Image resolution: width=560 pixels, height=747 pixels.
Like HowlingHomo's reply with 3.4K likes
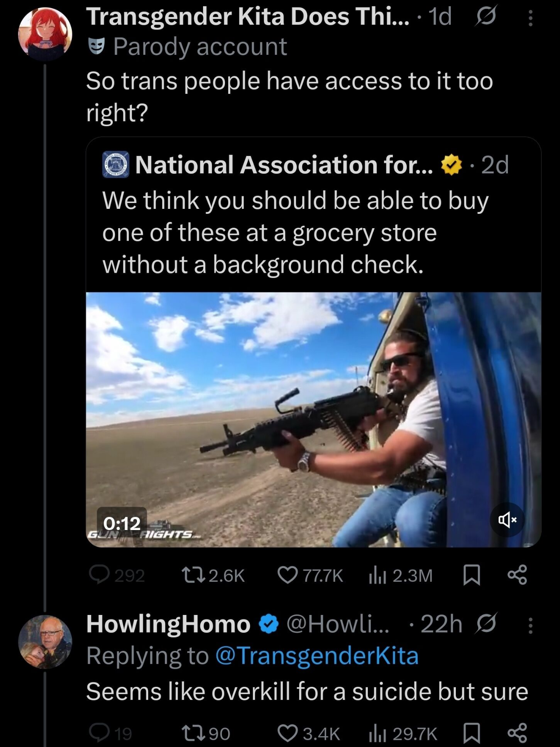click(287, 733)
